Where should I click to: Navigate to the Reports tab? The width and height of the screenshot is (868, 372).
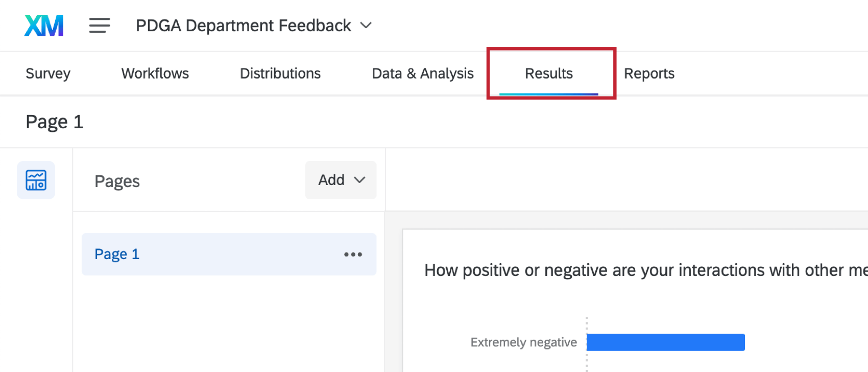[x=649, y=74]
